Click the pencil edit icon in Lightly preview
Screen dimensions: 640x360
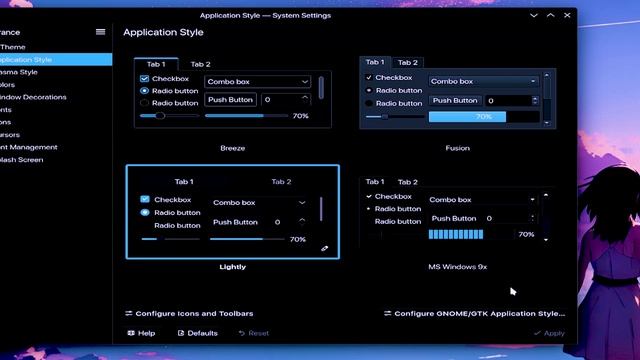[324, 248]
